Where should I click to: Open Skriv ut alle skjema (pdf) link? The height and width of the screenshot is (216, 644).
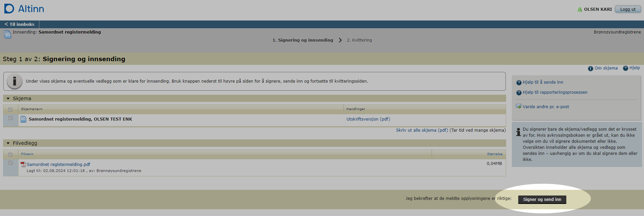coord(422,130)
